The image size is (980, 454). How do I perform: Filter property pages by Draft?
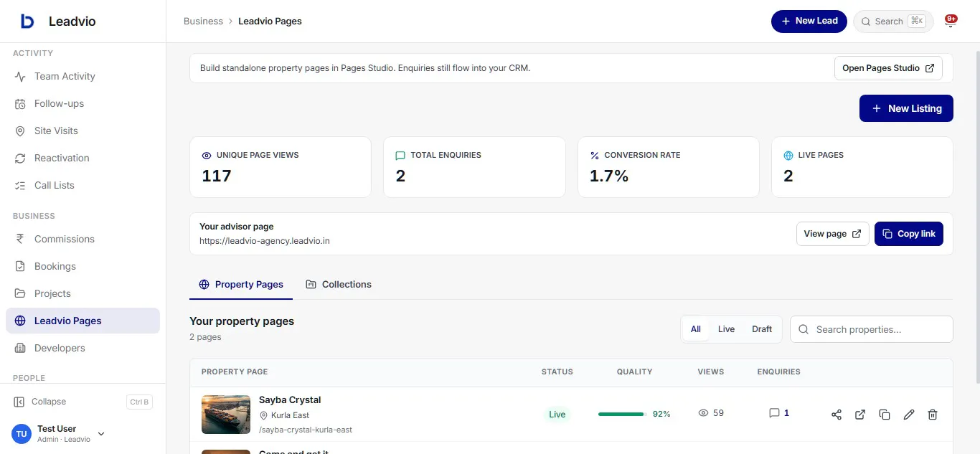(x=762, y=329)
